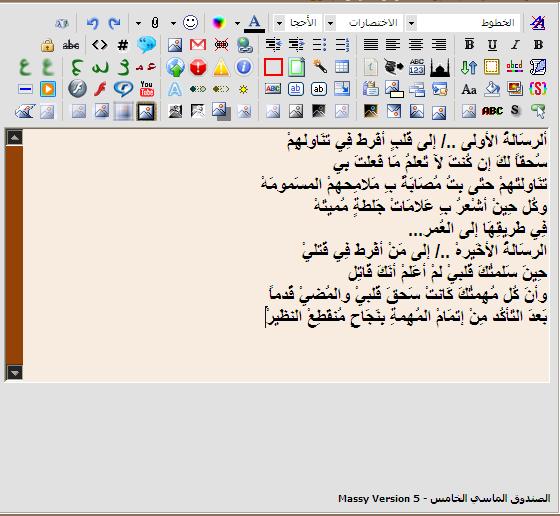This screenshot has width=560, height=516.
Task: Insert the red flash animation icon
Action: coord(100,89)
